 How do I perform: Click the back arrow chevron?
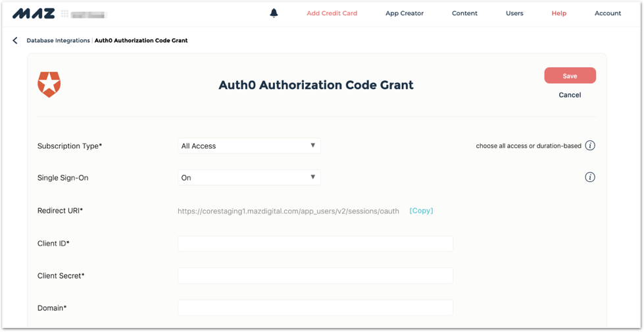[x=15, y=40]
